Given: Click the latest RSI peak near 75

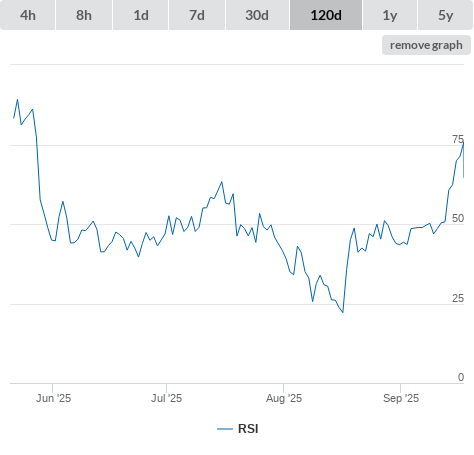Looking at the screenshot, I should [x=463, y=142].
